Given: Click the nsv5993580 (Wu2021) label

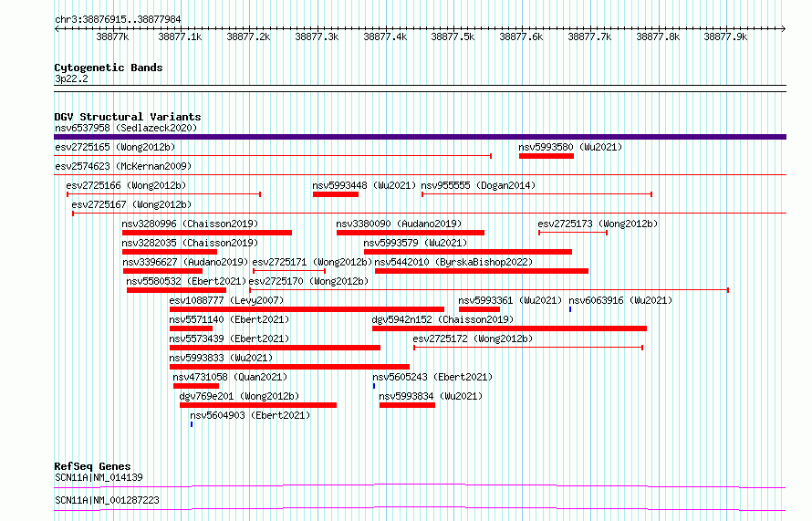Looking at the screenshot, I should 570,147.
